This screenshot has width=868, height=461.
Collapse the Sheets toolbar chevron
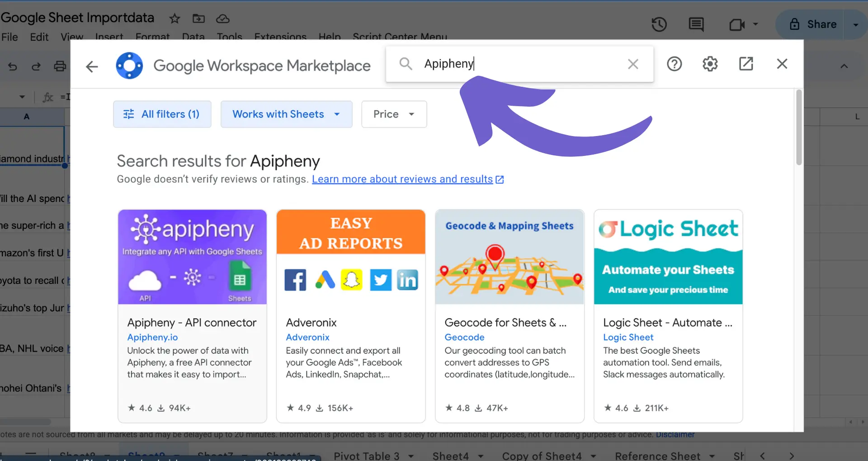point(844,66)
